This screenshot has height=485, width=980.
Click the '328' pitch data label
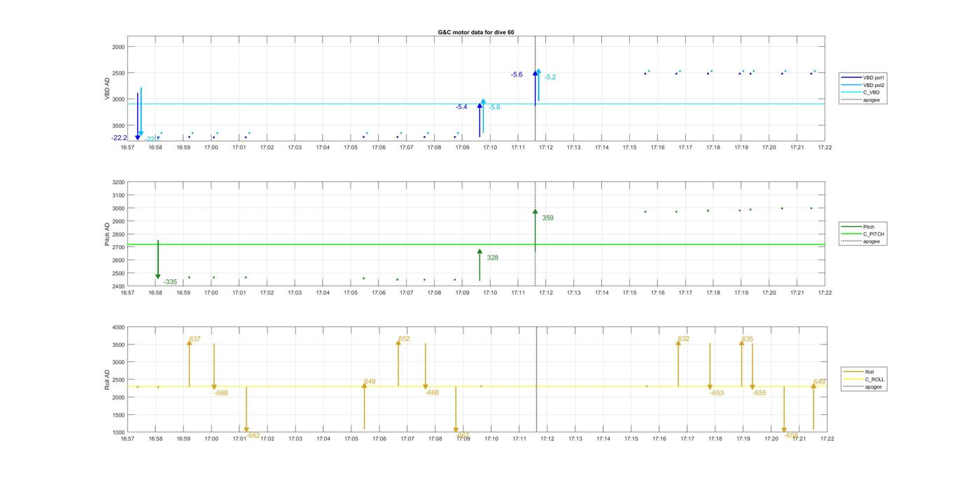point(492,258)
